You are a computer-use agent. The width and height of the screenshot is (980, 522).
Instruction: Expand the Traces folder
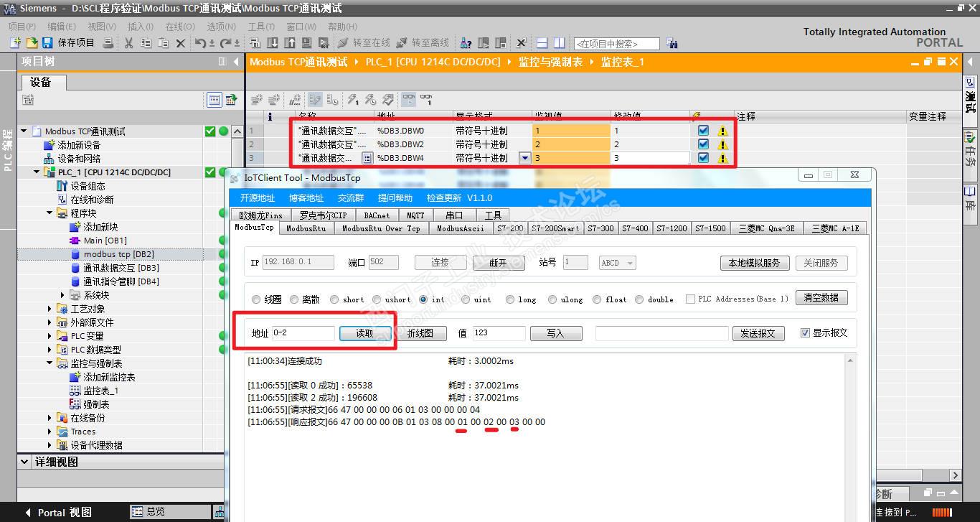pyautogui.click(x=50, y=432)
